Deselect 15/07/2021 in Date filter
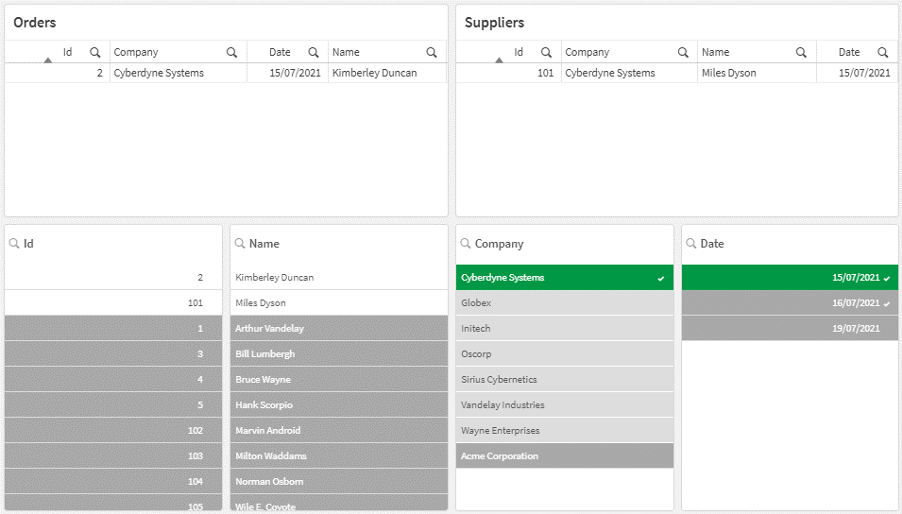Viewport: 902px width, 514px height. pos(790,278)
